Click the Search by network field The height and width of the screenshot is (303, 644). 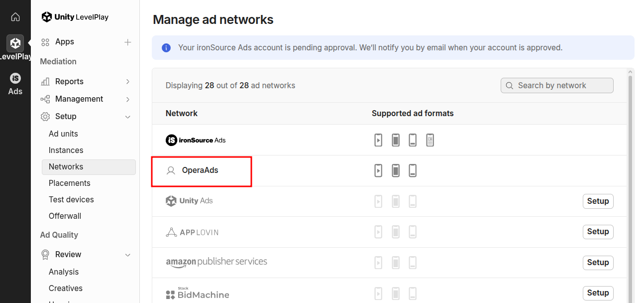[x=557, y=85]
